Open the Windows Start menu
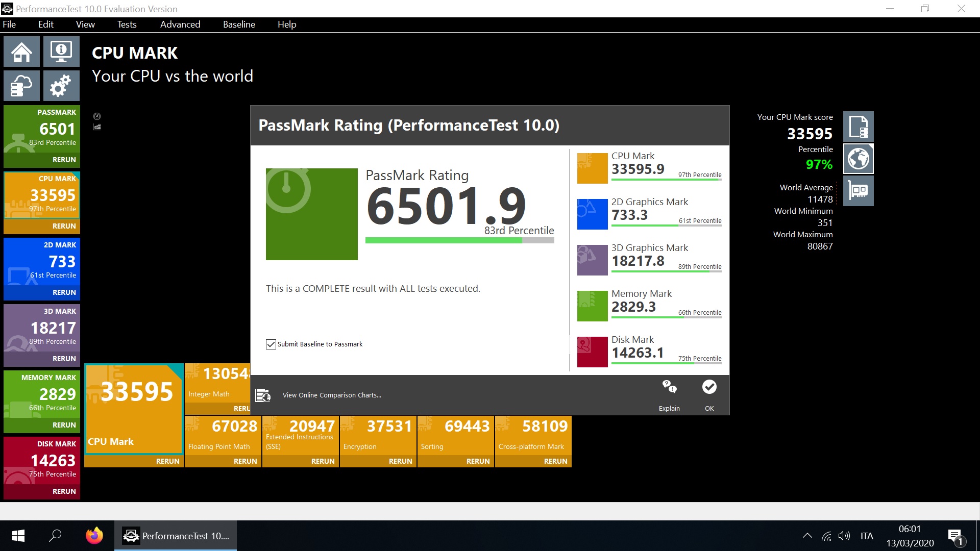 (18, 536)
